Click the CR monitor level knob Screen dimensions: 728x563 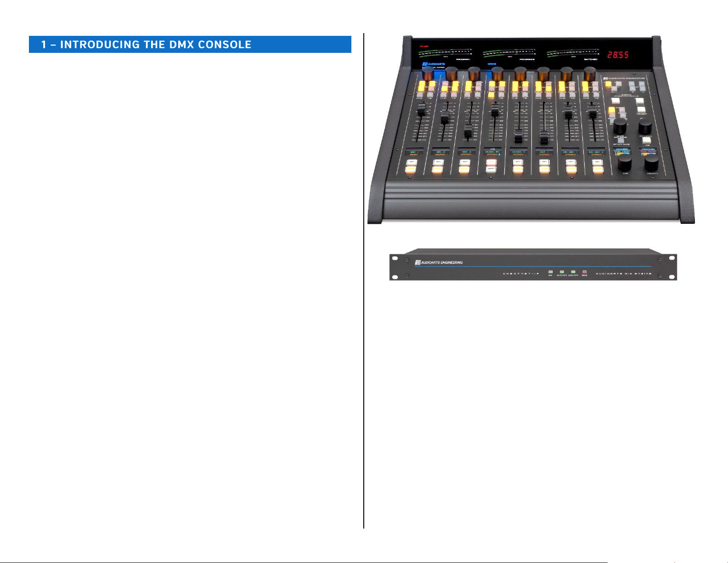(625, 163)
